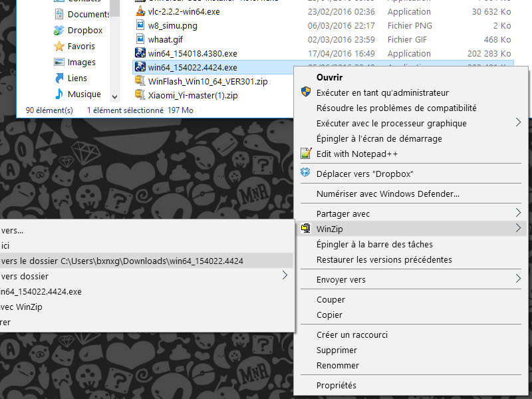Viewport: 532px width, 399px height.
Task: Open Favoris in the navigation pane
Action: 81,46
